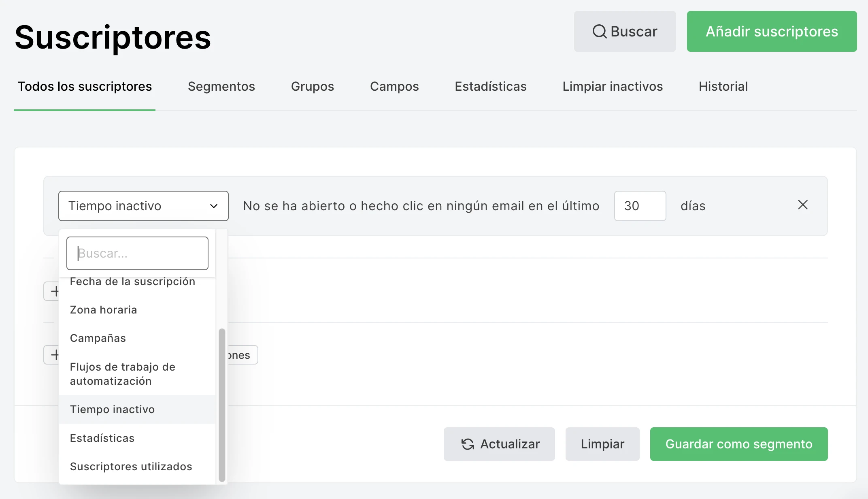Switch to the Segmentos tab
The image size is (868, 499).
pos(221,86)
